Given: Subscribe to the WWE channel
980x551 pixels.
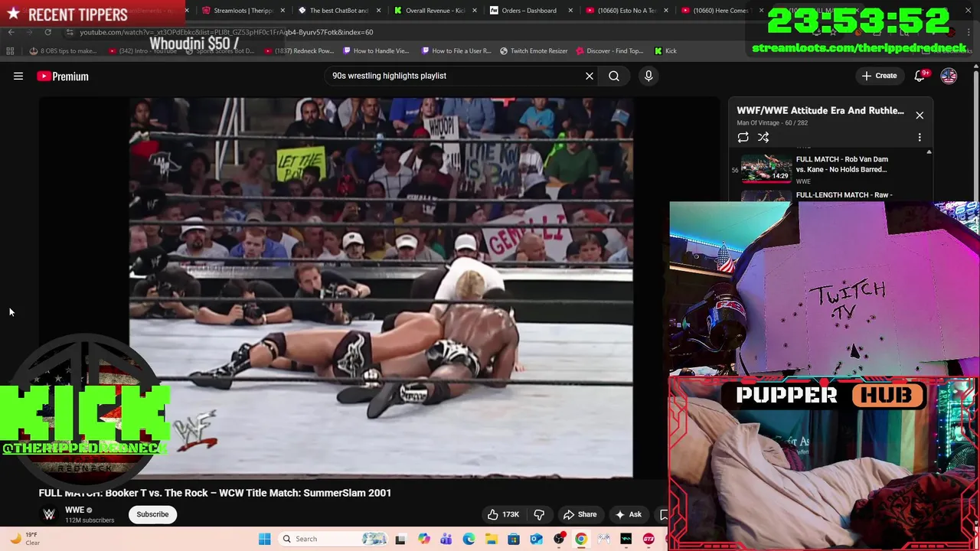Looking at the screenshot, I should tap(152, 514).
